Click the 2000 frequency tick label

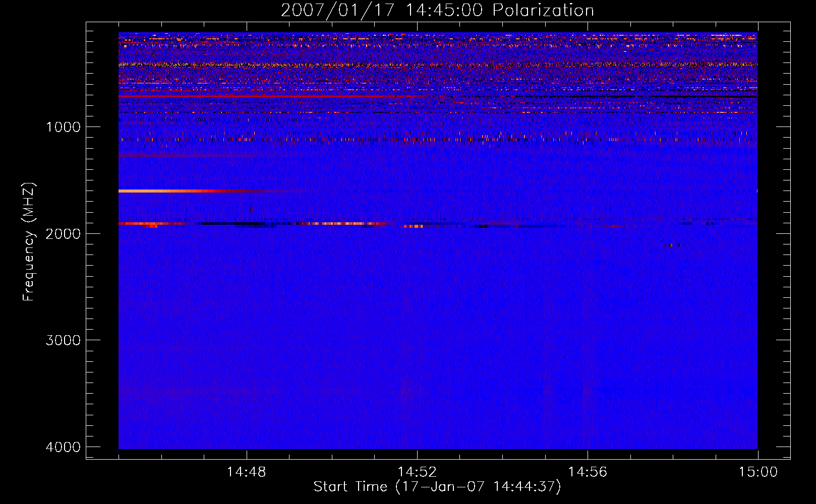63,233
